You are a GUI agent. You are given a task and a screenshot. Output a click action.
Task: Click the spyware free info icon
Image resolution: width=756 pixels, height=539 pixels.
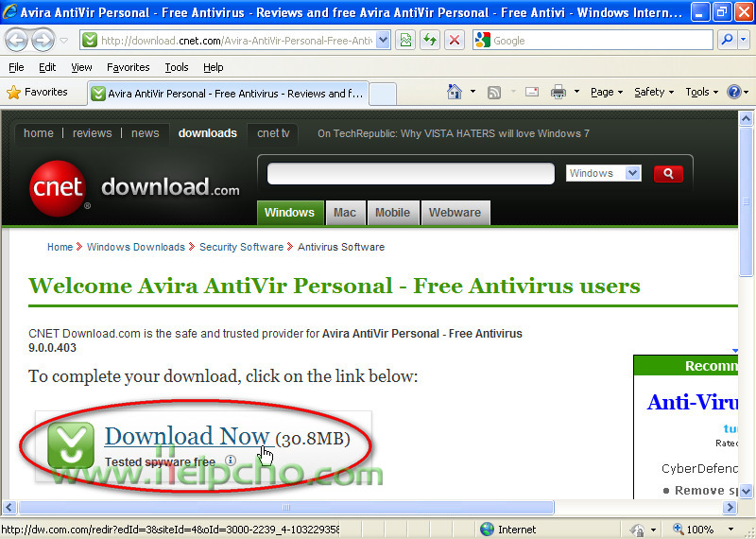(x=231, y=460)
